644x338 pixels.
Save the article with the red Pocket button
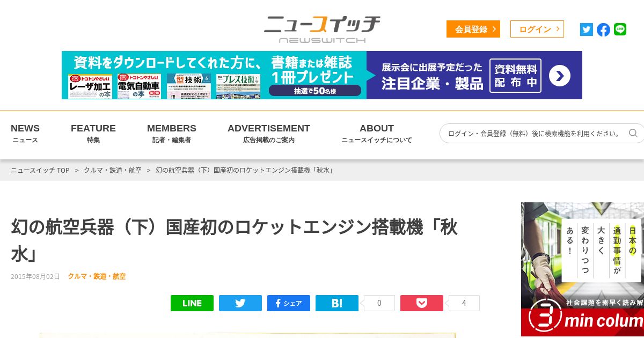pyautogui.click(x=422, y=303)
